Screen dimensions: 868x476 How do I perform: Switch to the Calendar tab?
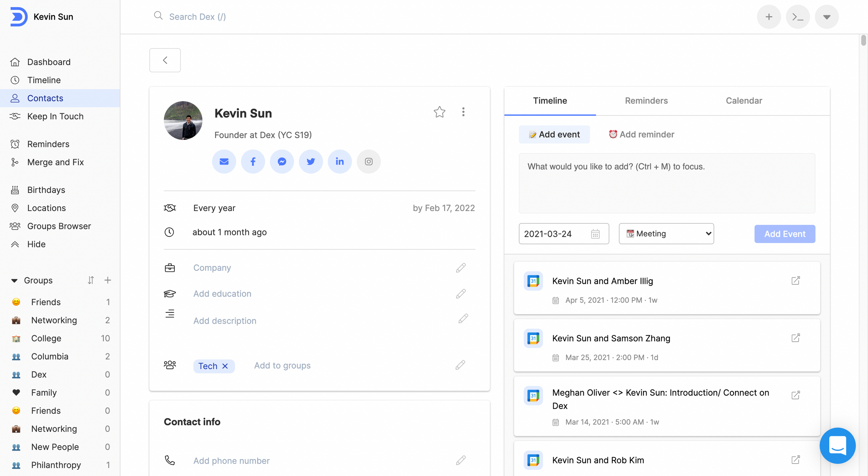[x=744, y=100]
